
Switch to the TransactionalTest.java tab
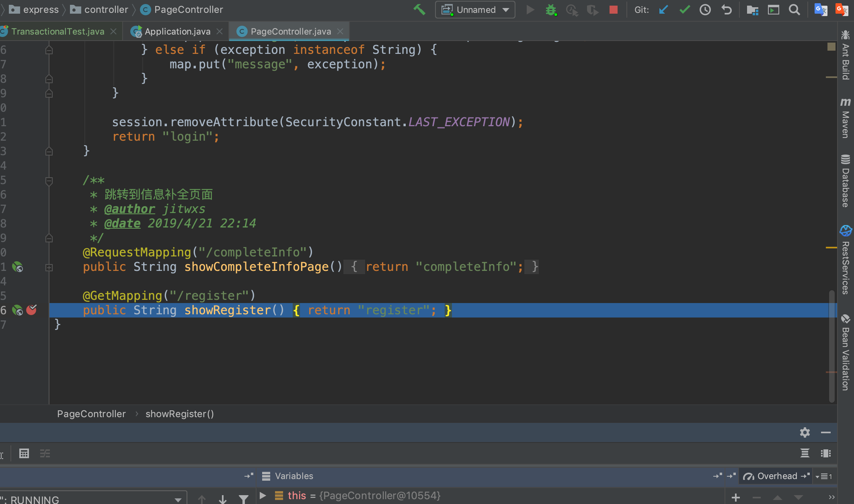57,31
